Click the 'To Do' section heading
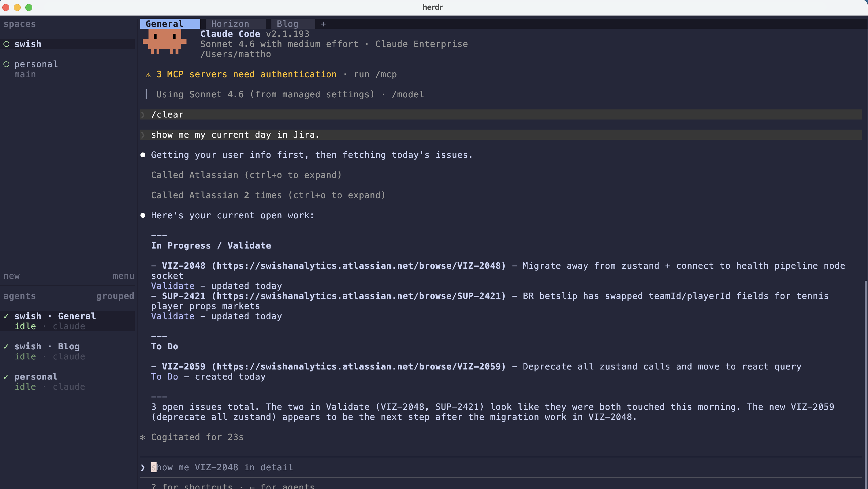The width and height of the screenshot is (868, 489). 164,346
